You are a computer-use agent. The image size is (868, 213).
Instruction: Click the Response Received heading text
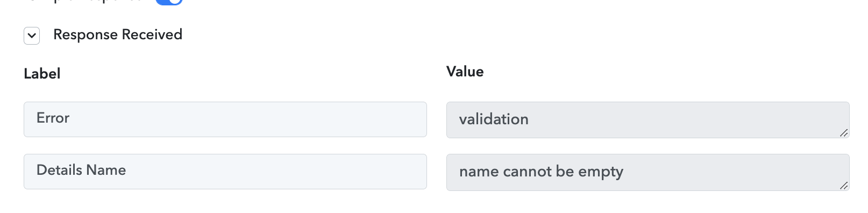(x=118, y=34)
